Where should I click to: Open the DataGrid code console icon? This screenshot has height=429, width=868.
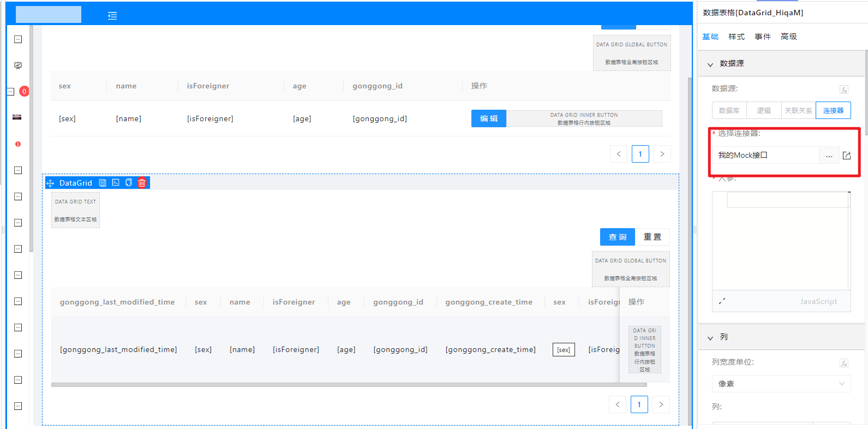(116, 183)
